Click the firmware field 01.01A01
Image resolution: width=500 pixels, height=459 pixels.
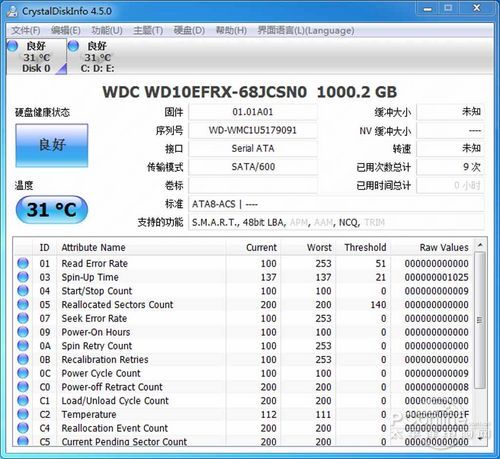point(253,112)
